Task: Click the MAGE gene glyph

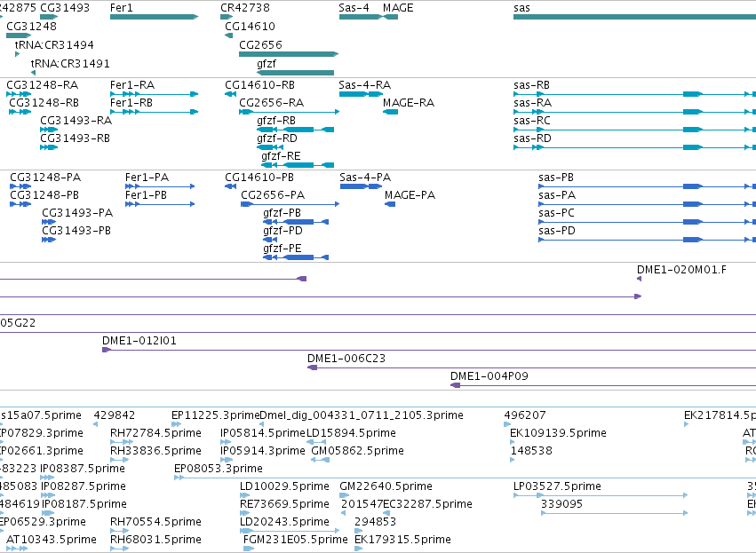Action: [x=391, y=17]
